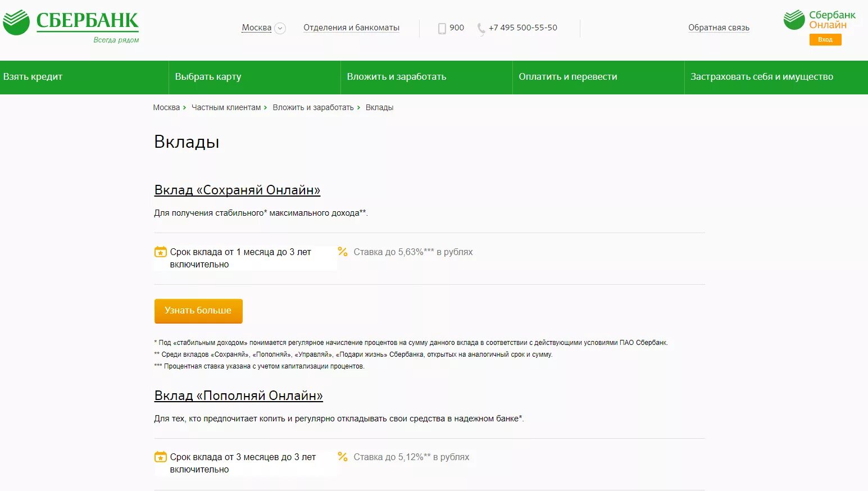Open Застраховать себя и имущество menu
Viewport: 868px width, 491px height.
point(776,77)
